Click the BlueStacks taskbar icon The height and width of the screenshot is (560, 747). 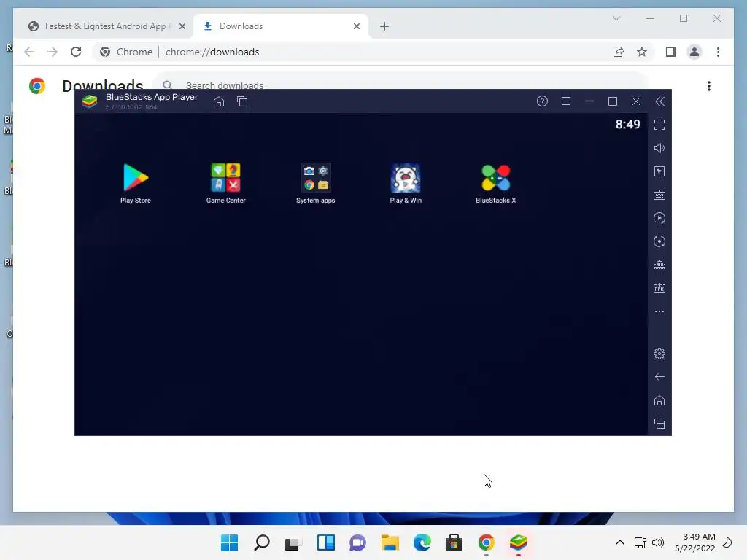pos(519,542)
